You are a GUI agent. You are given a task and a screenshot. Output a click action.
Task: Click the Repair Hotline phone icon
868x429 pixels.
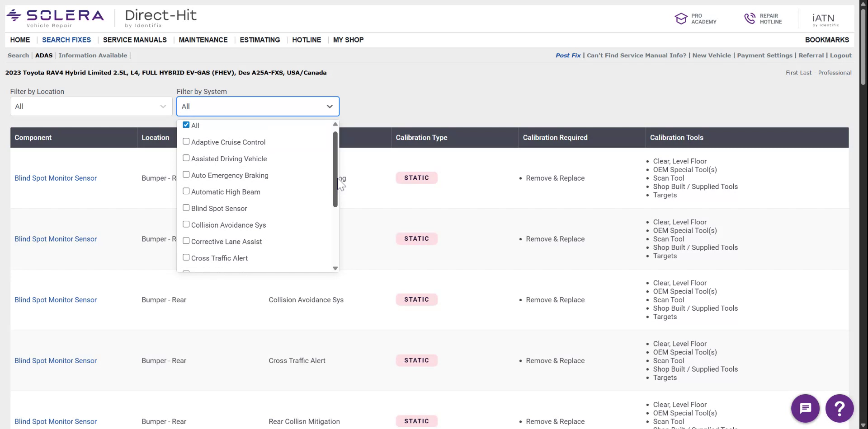point(750,18)
